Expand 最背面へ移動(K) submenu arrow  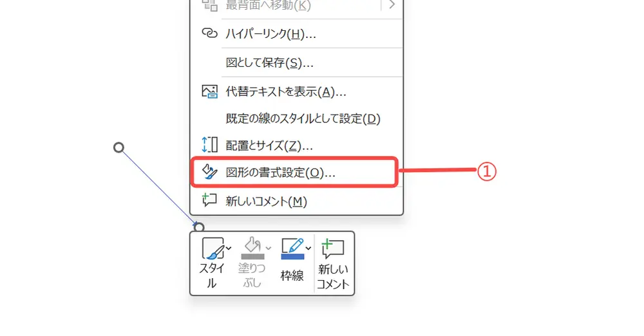[x=392, y=5]
